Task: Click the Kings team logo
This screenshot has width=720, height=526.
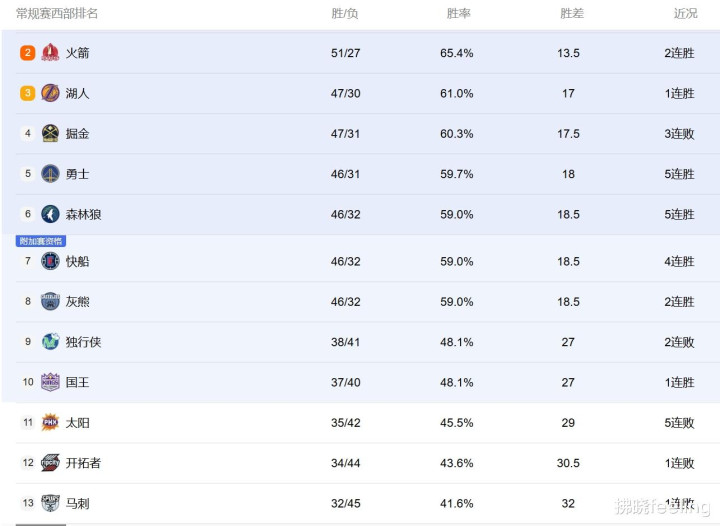Action: [50, 382]
